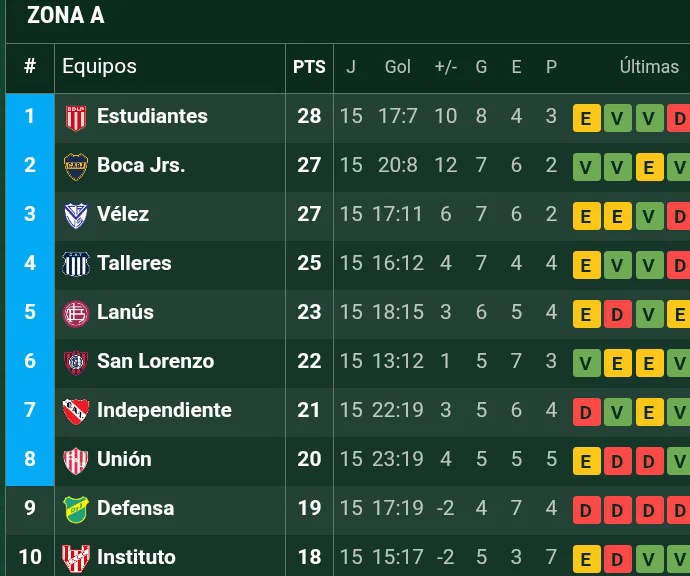
Task: Click the Últimas column header
Action: pos(649,67)
